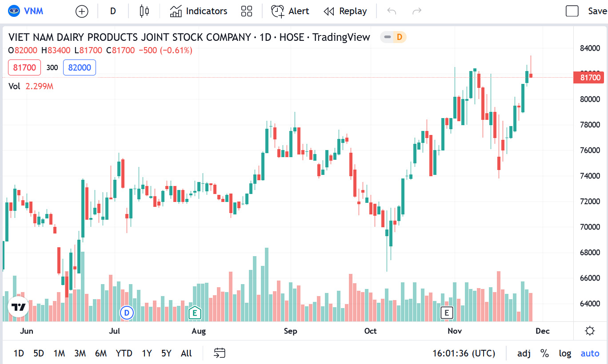Start bar Replay mode

(x=345, y=12)
